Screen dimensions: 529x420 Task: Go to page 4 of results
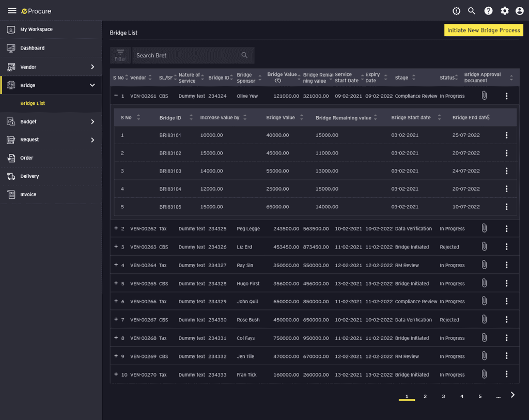(x=462, y=396)
